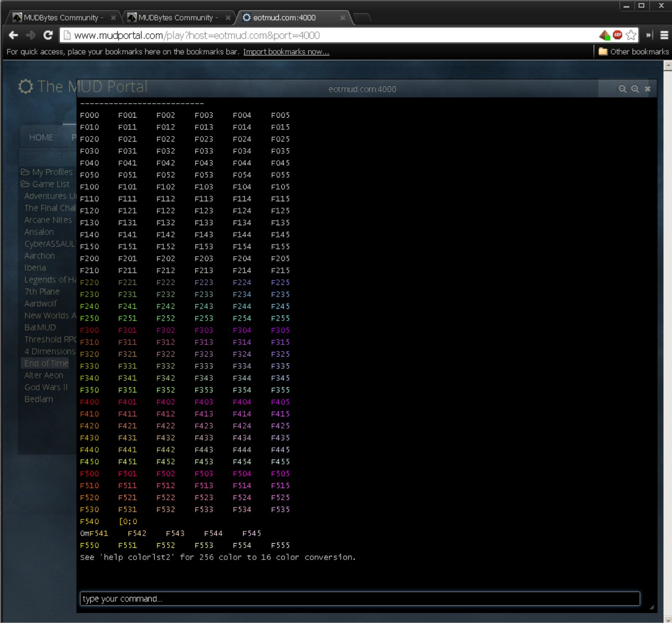Click blue color code F225
The width and height of the screenshot is (672, 623).
point(280,283)
